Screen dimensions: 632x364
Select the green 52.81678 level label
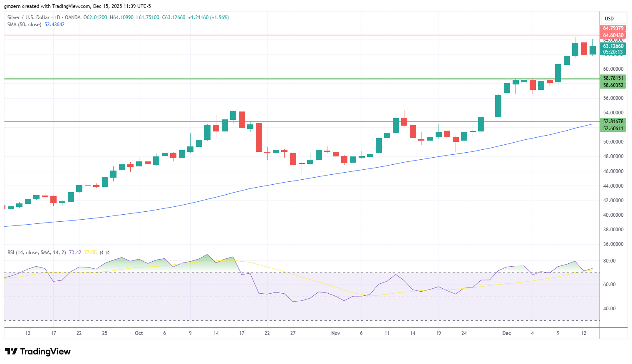tap(613, 121)
